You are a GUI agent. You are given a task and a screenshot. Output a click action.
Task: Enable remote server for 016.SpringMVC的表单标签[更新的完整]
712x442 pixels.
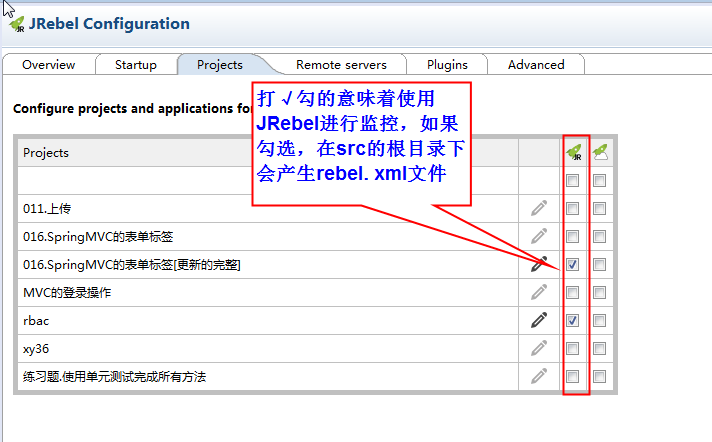click(599, 264)
